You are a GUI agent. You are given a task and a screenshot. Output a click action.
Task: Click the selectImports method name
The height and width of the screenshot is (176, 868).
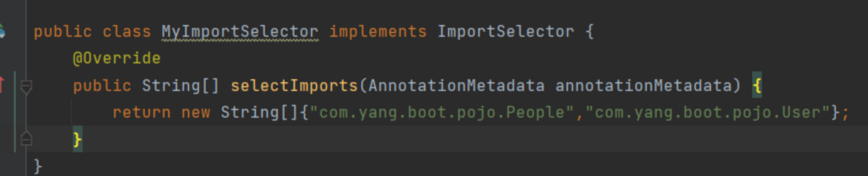click(x=294, y=86)
